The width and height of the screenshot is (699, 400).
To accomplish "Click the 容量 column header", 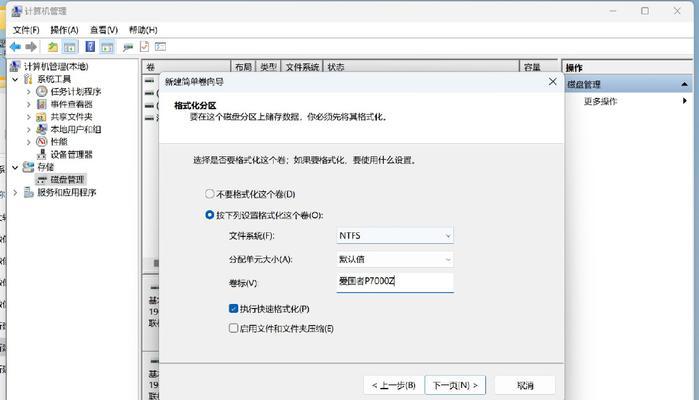I will click(539, 67).
